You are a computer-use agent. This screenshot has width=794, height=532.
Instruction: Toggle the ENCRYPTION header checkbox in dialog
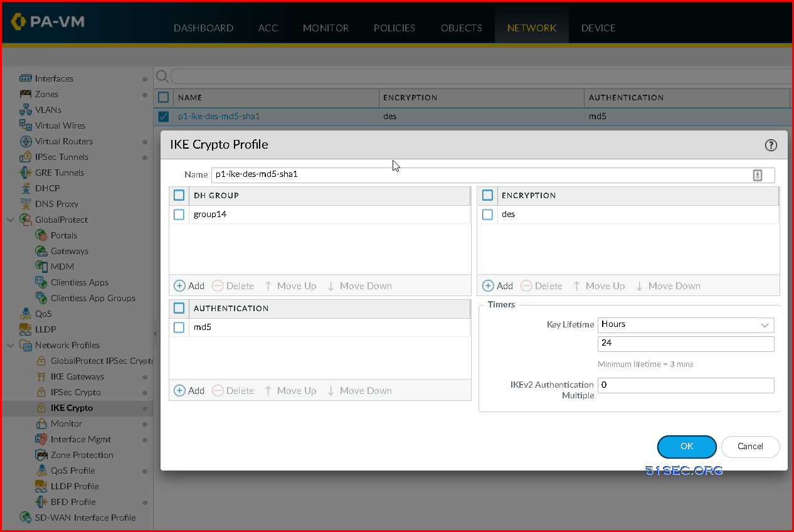(487, 195)
